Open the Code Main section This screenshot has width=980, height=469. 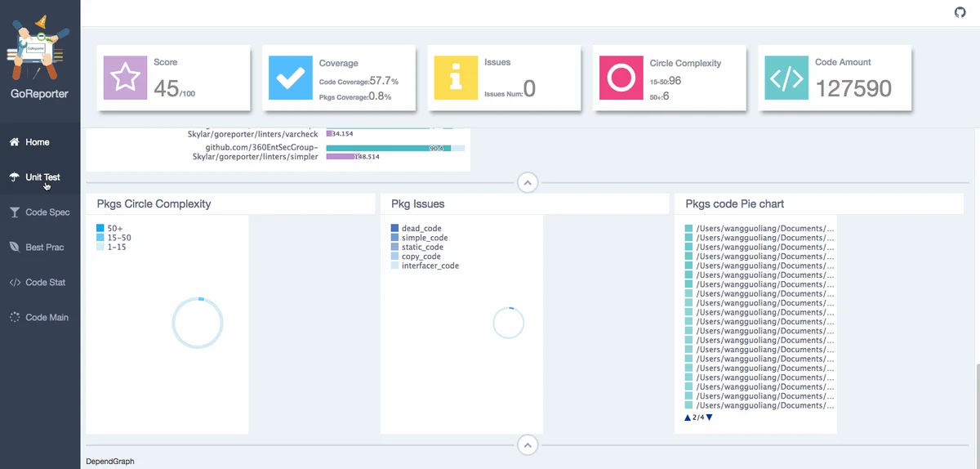coord(40,318)
